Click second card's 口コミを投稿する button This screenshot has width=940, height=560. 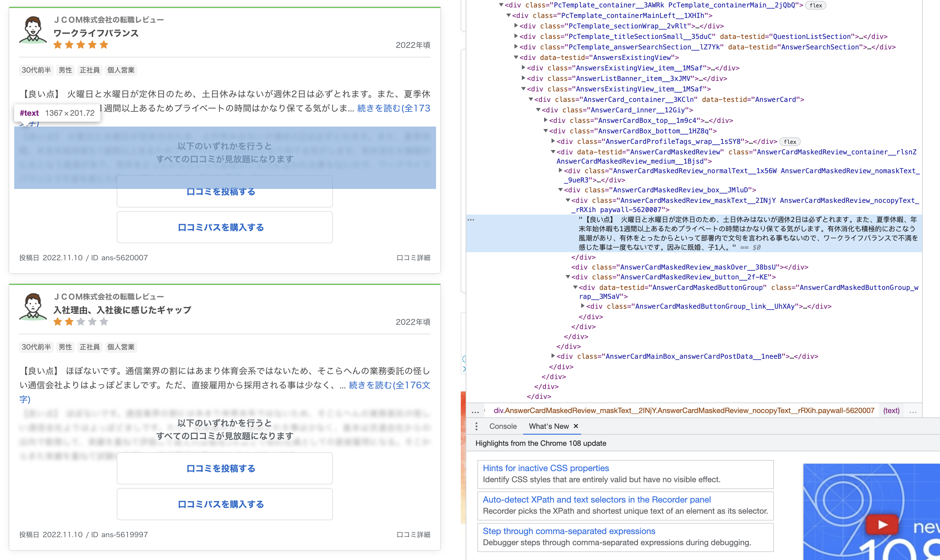[225, 468]
